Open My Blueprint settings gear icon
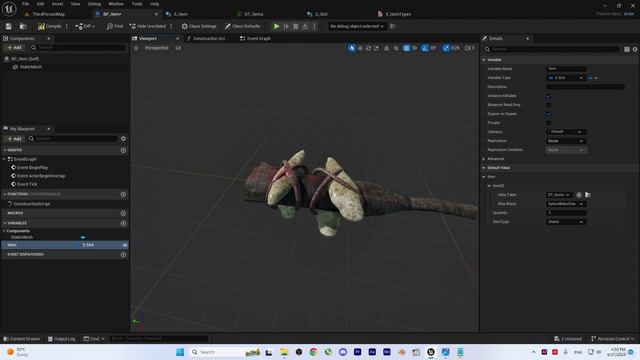This screenshot has width=640, height=360. pyautogui.click(x=123, y=139)
